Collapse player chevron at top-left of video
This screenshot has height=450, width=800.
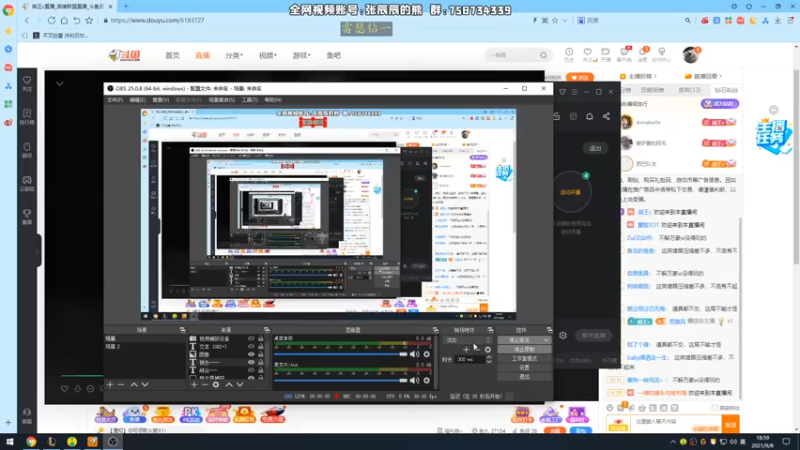coord(60,84)
